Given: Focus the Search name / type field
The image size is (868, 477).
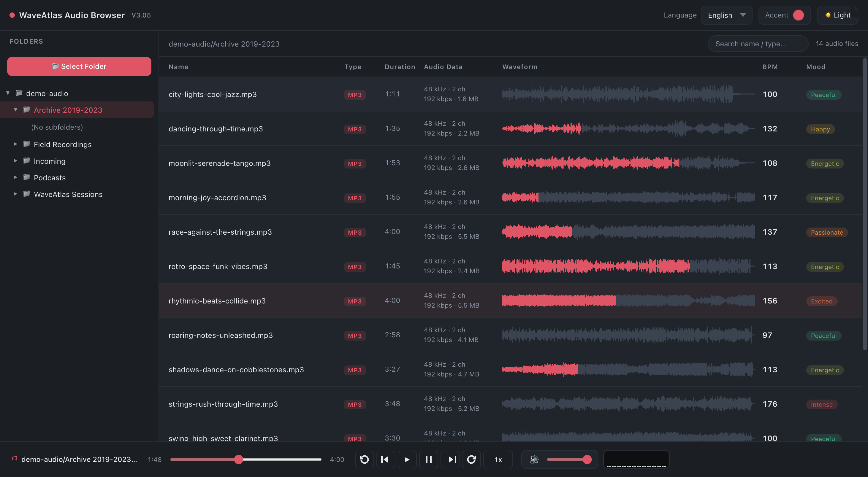Looking at the screenshot, I should (x=758, y=44).
